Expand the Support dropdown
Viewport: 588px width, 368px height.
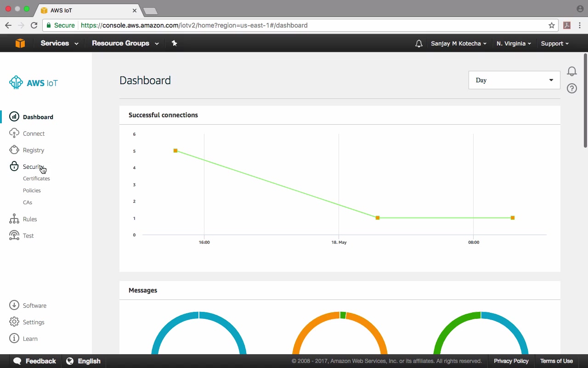[x=554, y=43]
